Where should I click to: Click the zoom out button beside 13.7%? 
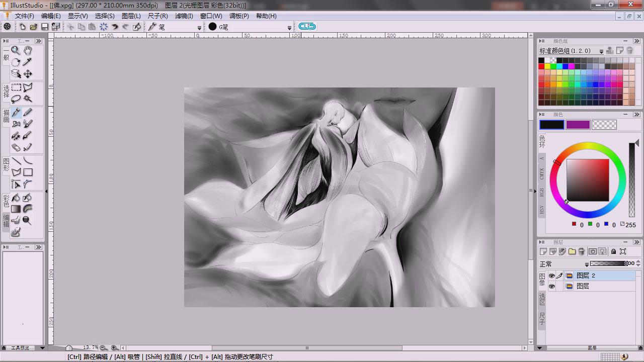point(103,347)
